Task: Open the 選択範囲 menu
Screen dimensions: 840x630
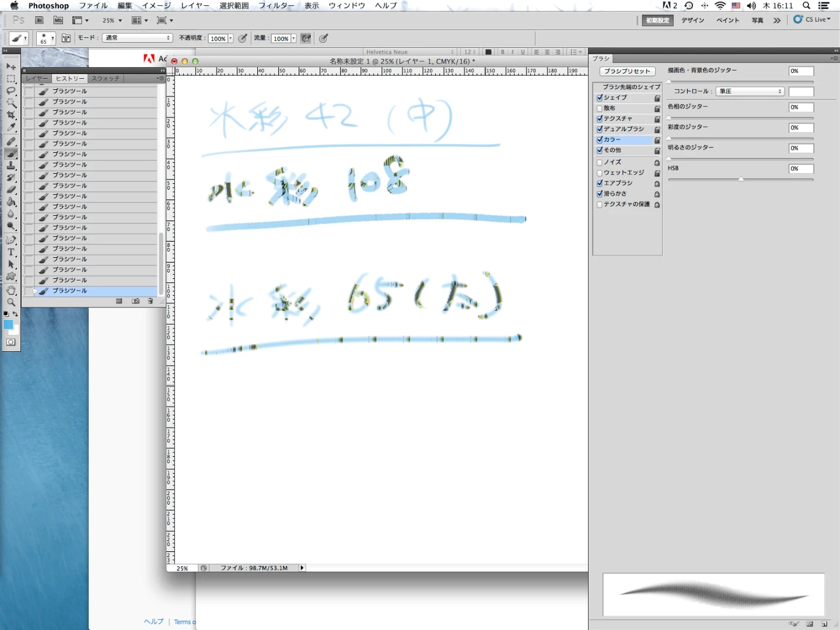Action: [234, 6]
